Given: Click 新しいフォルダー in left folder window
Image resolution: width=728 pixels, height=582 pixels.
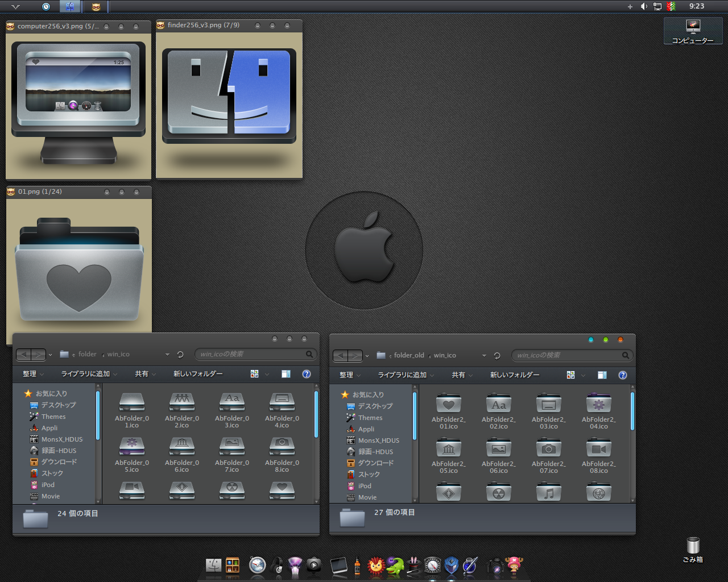Looking at the screenshot, I should (198, 374).
